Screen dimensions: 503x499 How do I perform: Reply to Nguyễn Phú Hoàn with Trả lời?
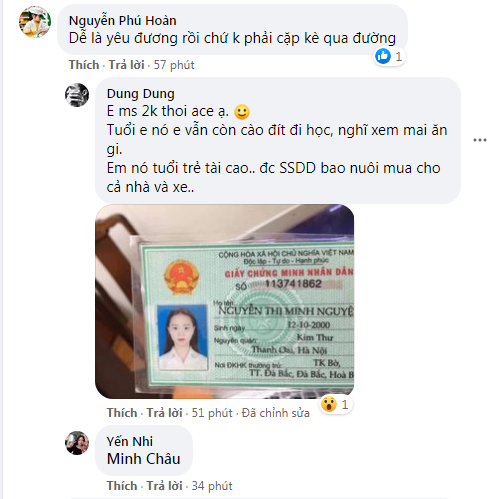point(126,65)
